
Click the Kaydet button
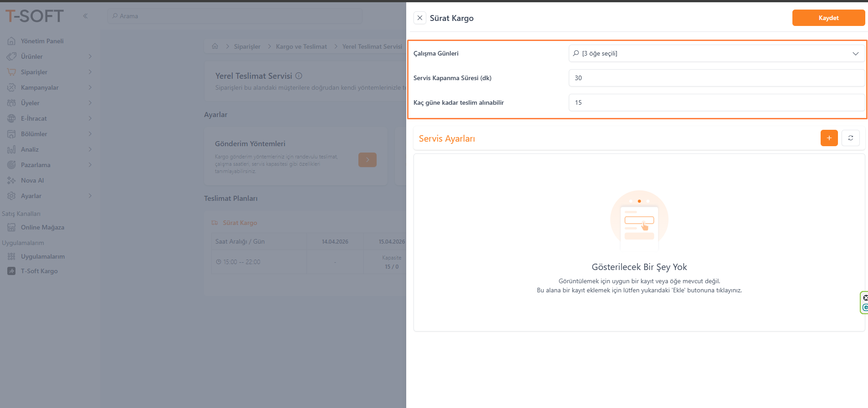(x=828, y=18)
